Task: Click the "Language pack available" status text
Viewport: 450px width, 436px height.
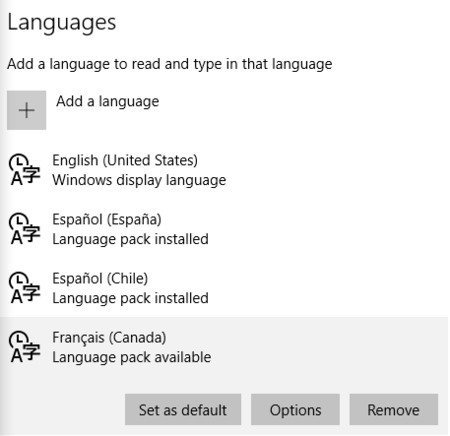Action: point(132,357)
